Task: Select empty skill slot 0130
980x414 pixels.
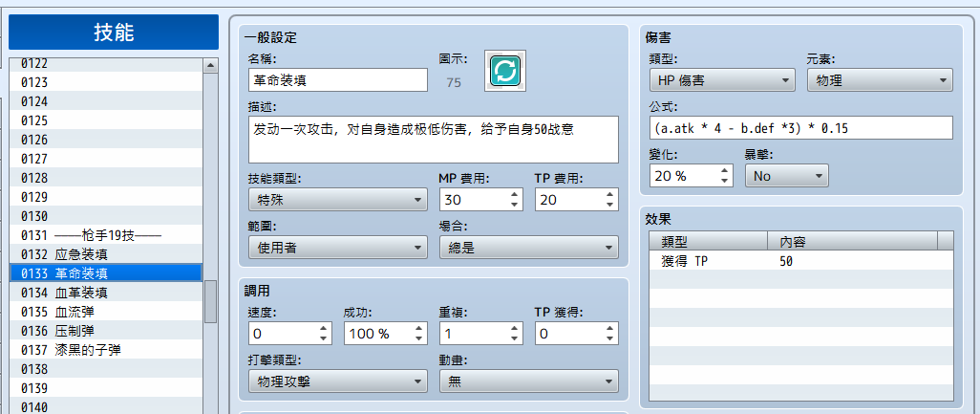Action: click(x=106, y=216)
